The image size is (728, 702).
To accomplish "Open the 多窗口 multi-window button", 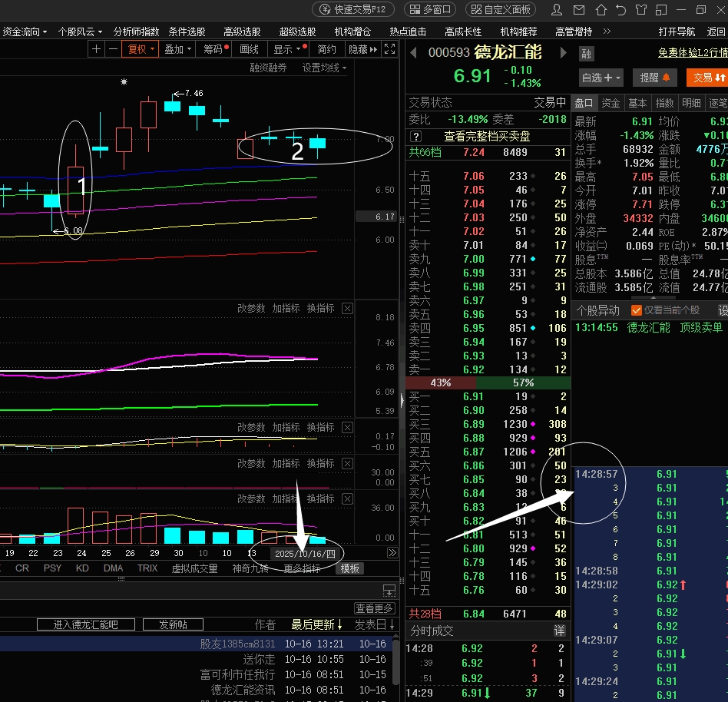I will click(430, 9).
